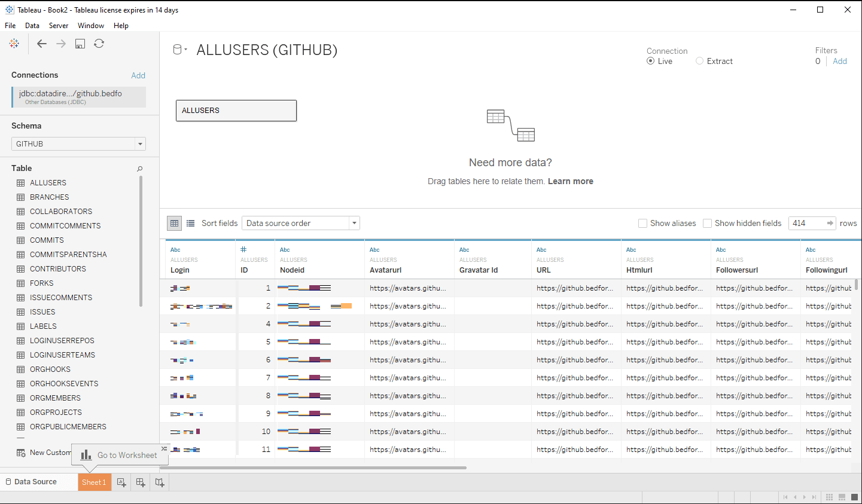The width and height of the screenshot is (862, 504).
Task: Search tables with the magnifier icon
Action: point(140,169)
